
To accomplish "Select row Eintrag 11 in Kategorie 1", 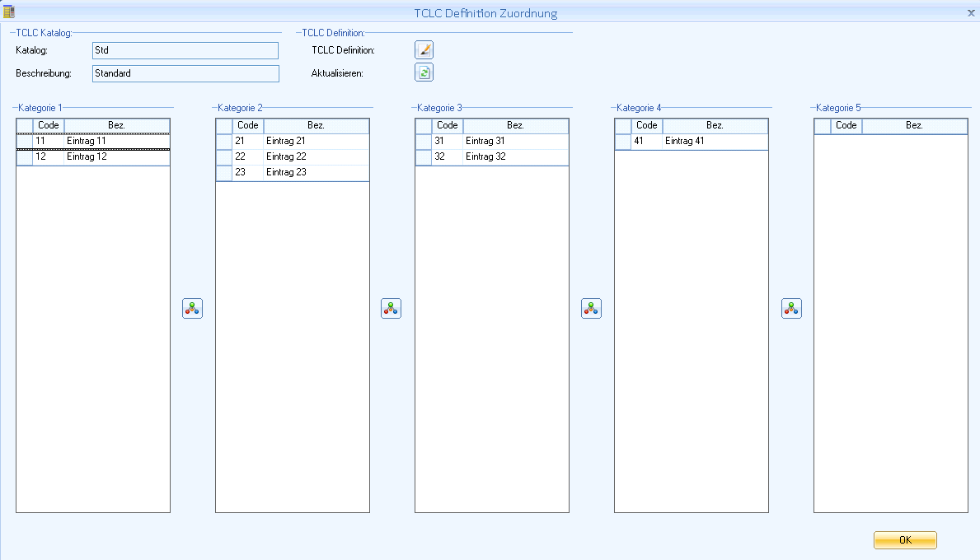I will point(93,141).
